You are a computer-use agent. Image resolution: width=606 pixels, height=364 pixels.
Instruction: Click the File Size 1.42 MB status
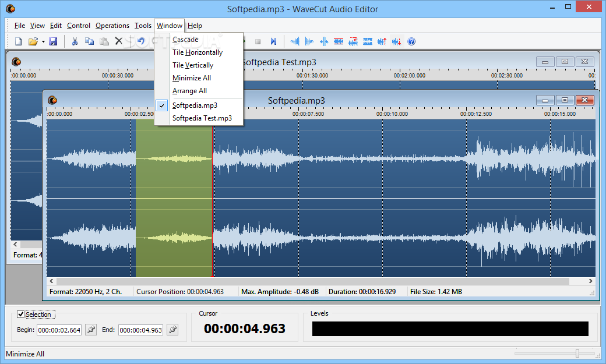(x=436, y=292)
